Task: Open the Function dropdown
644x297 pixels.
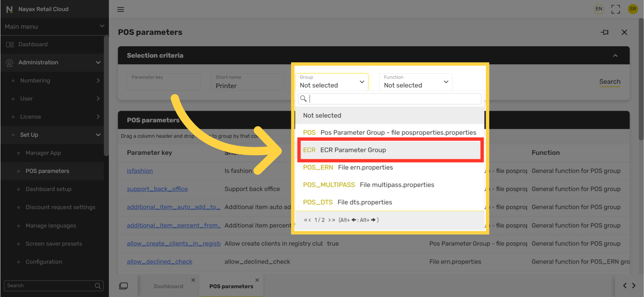Action: tap(415, 82)
